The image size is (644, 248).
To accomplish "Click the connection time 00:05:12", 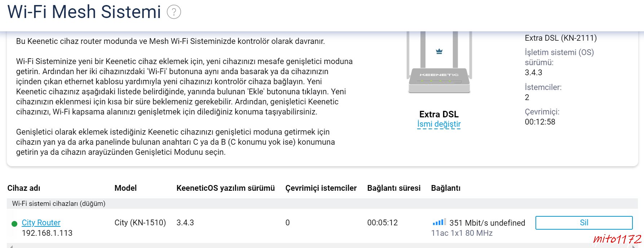I will (383, 222).
